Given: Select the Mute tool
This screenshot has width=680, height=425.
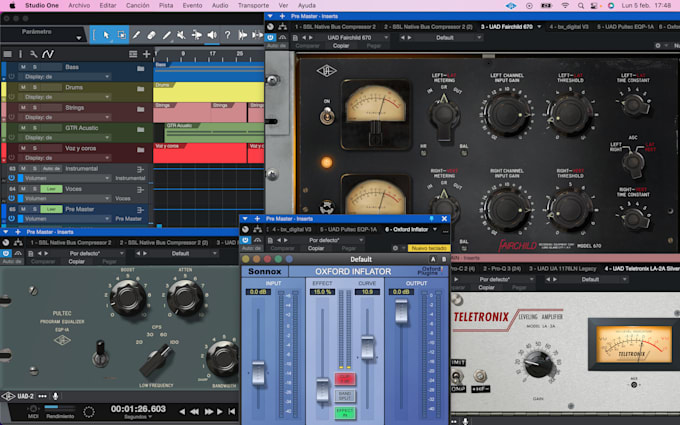Looking at the screenshot, I should point(181,35).
